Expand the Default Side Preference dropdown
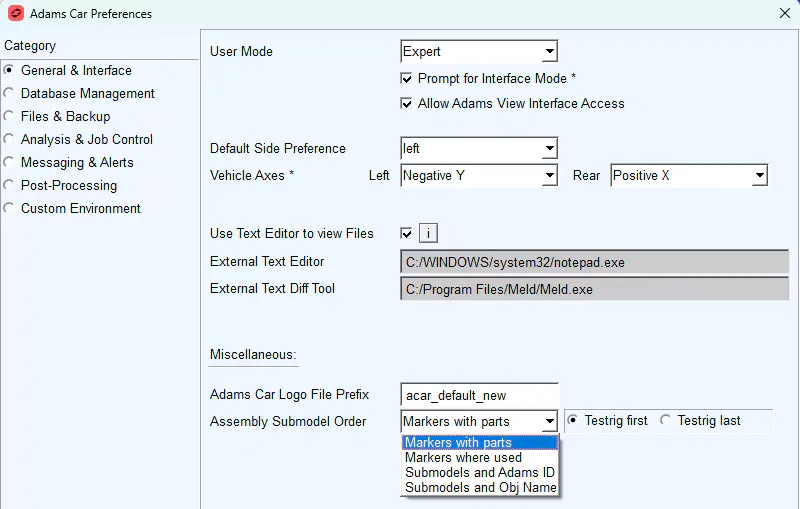The image size is (800, 509). click(x=479, y=149)
